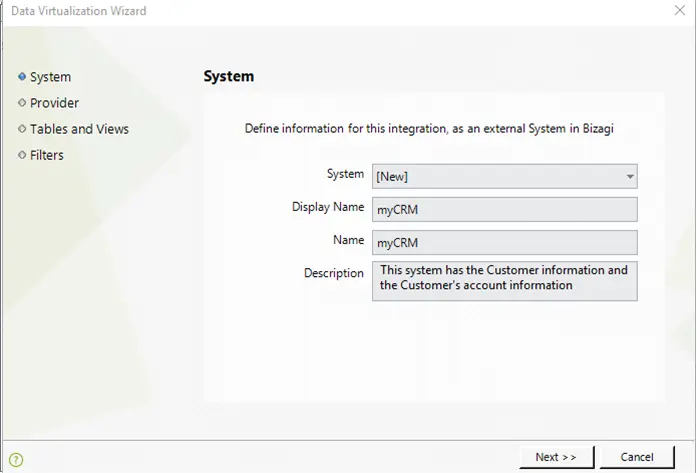The image size is (697, 473).
Task: Open the System dropdown showing [New]
Action: click(505, 176)
